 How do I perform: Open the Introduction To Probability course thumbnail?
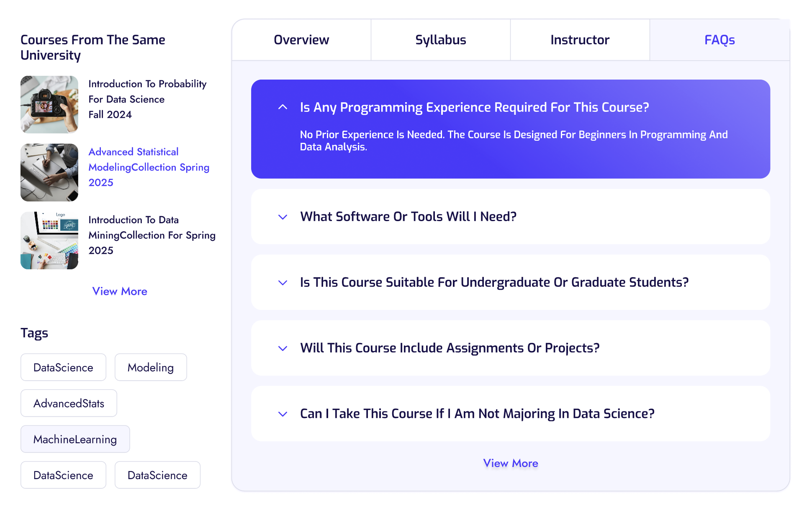49,104
